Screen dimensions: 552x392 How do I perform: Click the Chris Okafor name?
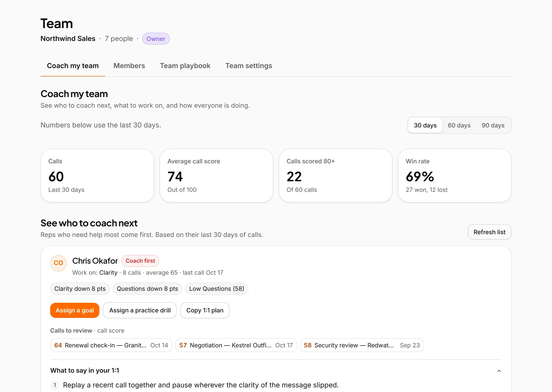coord(95,261)
